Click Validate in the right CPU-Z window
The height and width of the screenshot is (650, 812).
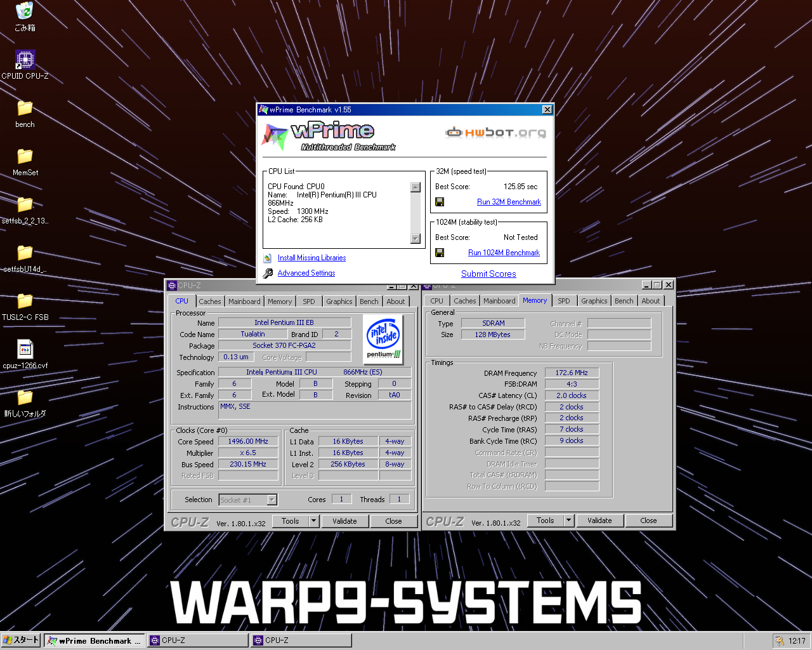[599, 521]
